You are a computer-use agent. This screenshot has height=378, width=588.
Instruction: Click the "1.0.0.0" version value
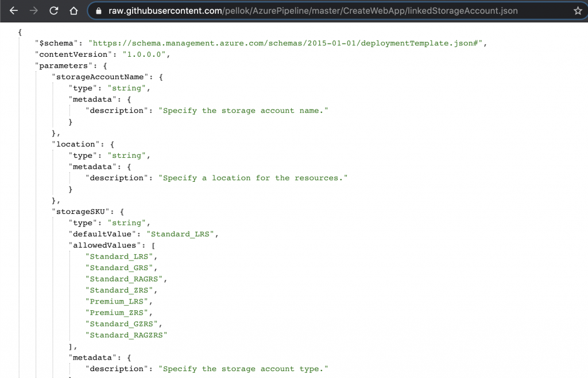click(144, 54)
